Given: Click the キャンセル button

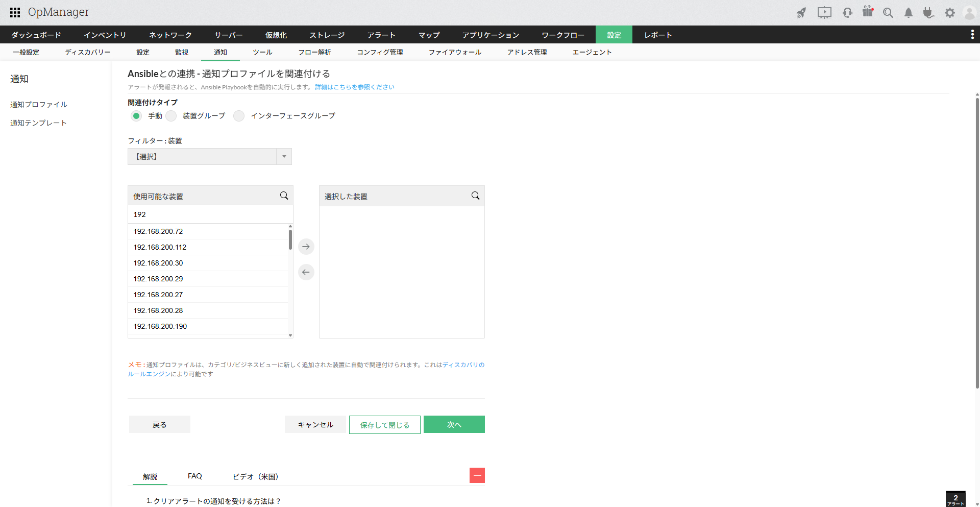Looking at the screenshot, I should [x=315, y=424].
